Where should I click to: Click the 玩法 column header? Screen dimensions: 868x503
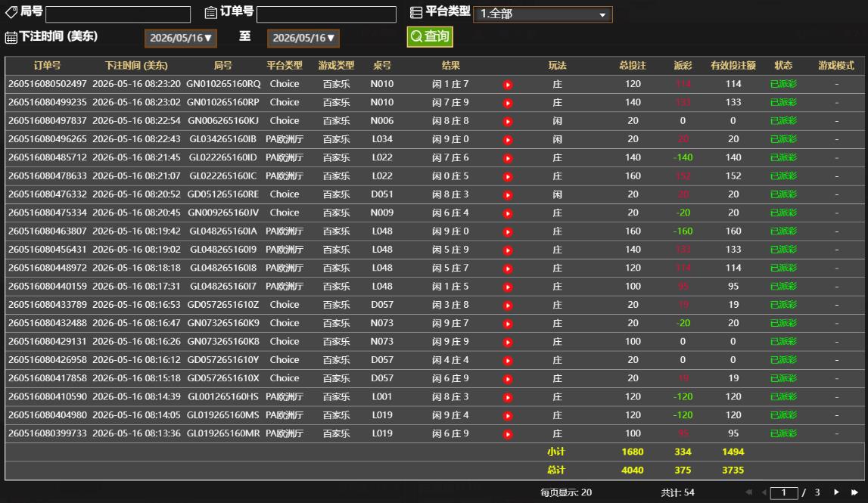558,65
